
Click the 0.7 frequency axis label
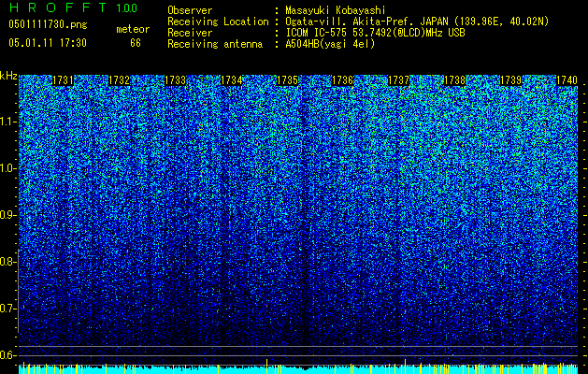click(7, 309)
